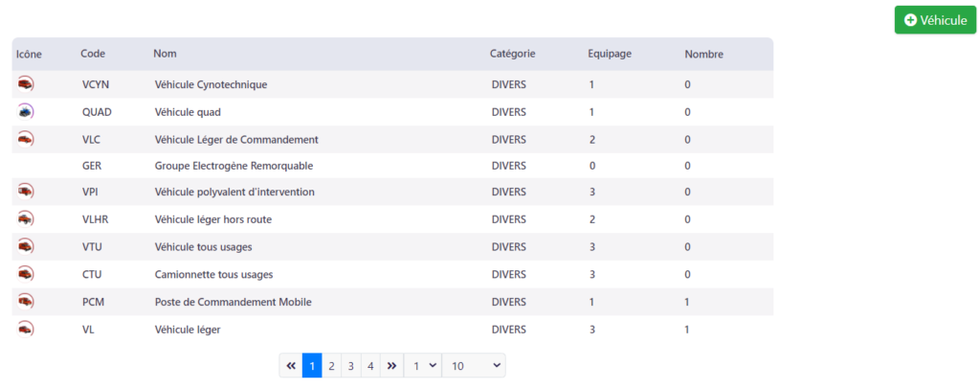The image size is (980, 389).
Task: Sort by Code column header
Action: 93,54
